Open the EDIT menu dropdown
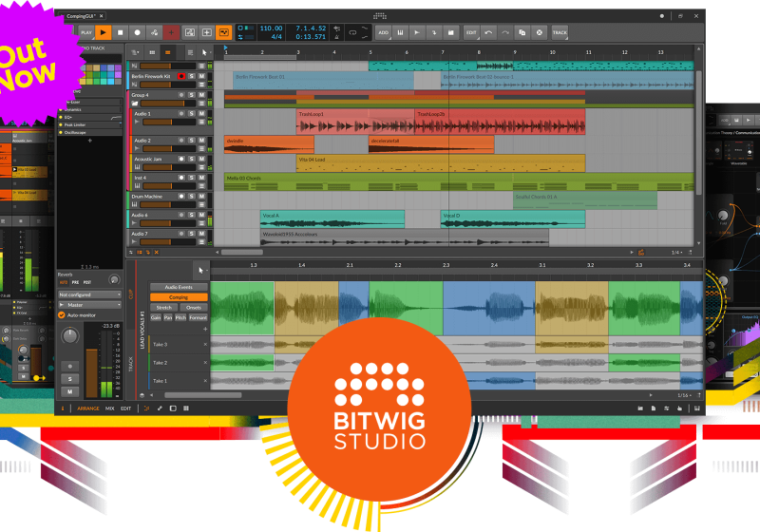This screenshot has width=760, height=532. pyautogui.click(x=471, y=32)
